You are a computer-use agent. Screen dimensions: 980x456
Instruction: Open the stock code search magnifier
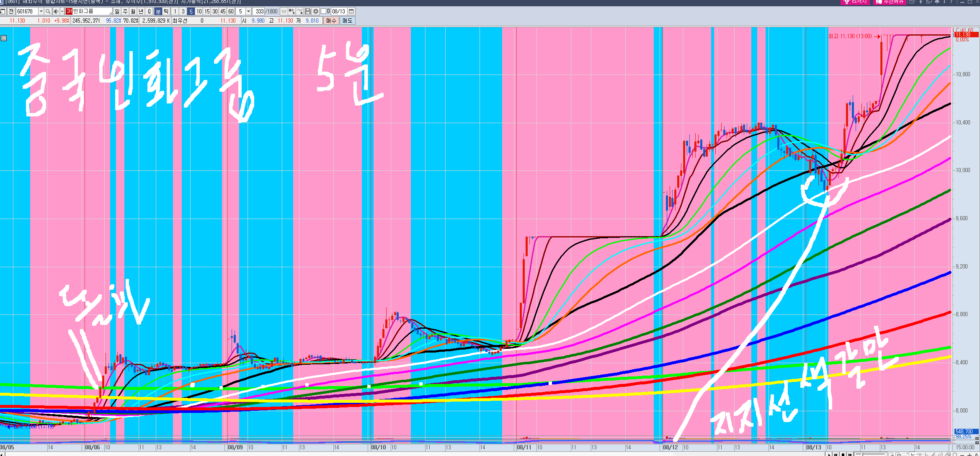click(x=48, y=11)
